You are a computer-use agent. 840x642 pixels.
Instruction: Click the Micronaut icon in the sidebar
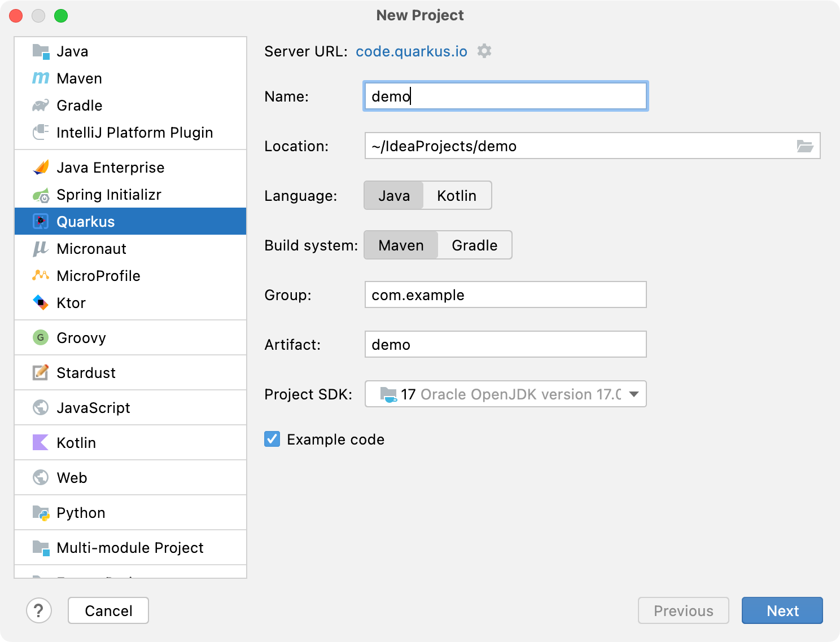point(40,249)
